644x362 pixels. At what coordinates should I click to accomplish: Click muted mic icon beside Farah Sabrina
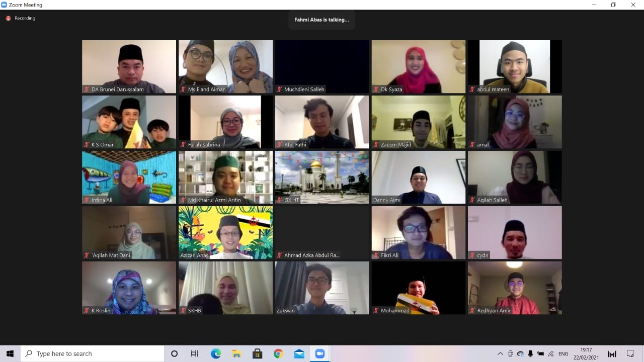(x=183, y=145)
